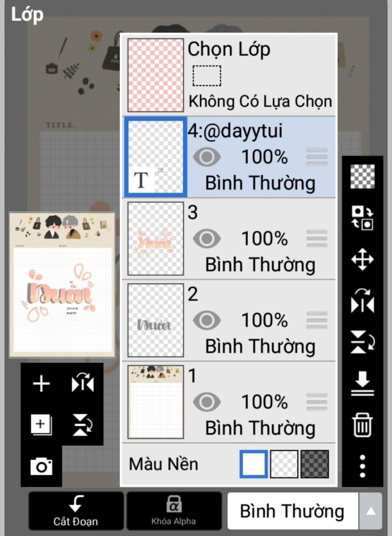Screen dimensions: 392x536
Task: Open the three-dot more options menu
Action: pyautogui.click(x=363, y=466)
